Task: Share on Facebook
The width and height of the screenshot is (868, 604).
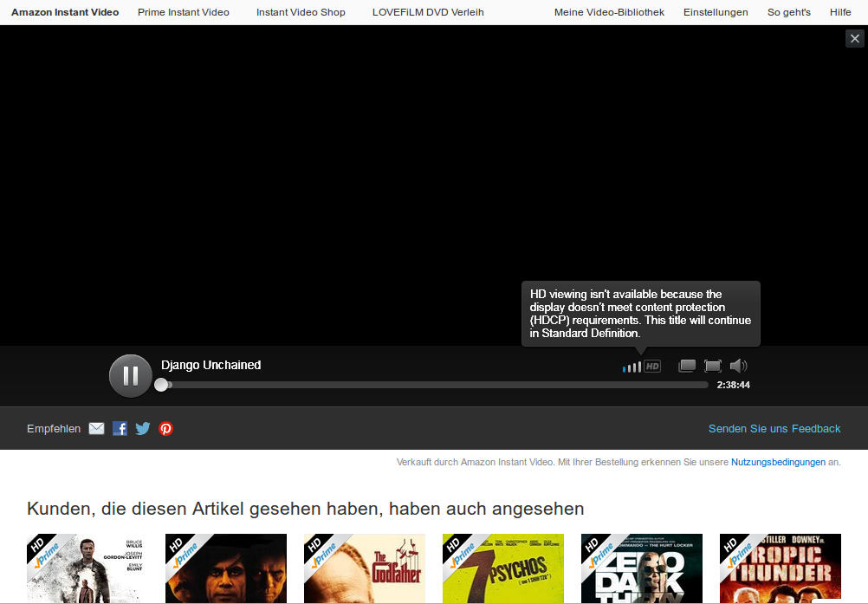Action: coord(120,428)
